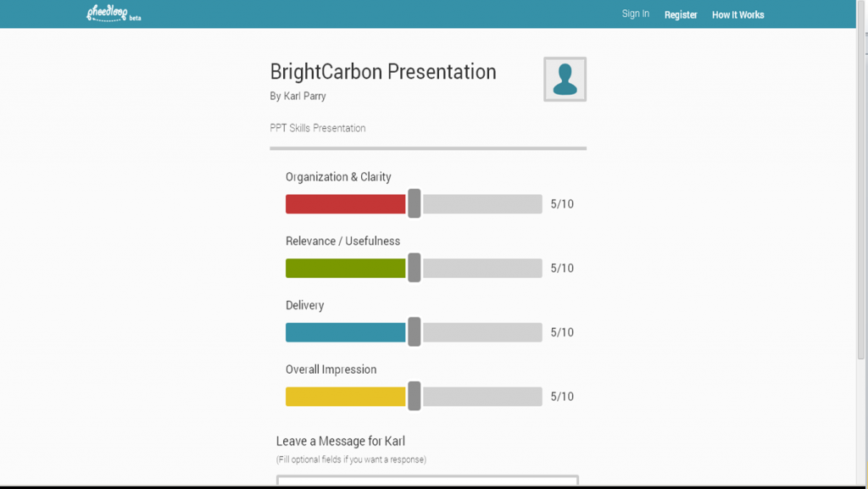Click the Organization & Clarity slider handle

pyautogui.click(x=415, y=203)
